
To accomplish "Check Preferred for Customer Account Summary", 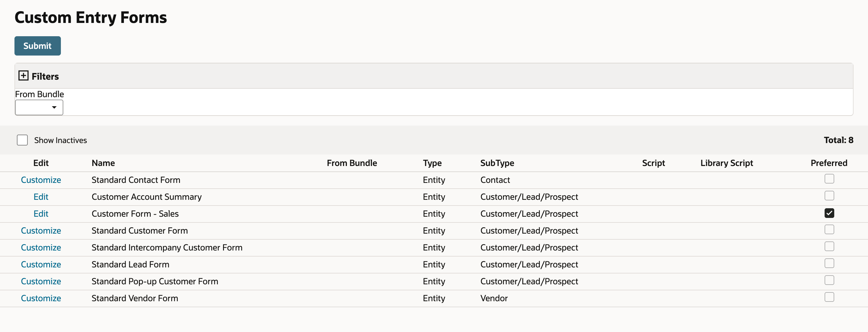I will tap(829, 196).
